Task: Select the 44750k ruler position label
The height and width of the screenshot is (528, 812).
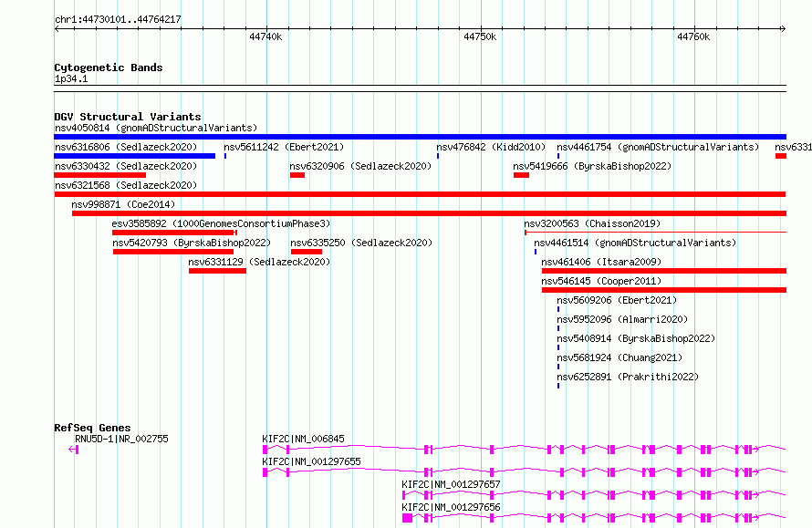Action: point(480,36)
